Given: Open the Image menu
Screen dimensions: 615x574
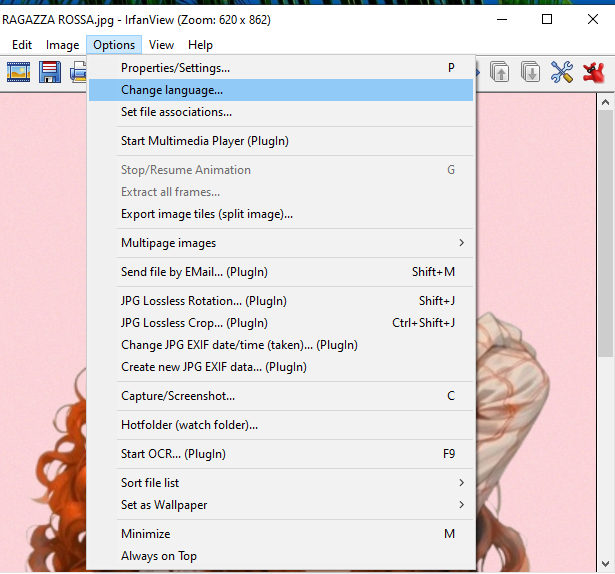Looking at the screenshot, I should (x=62, y=45).
